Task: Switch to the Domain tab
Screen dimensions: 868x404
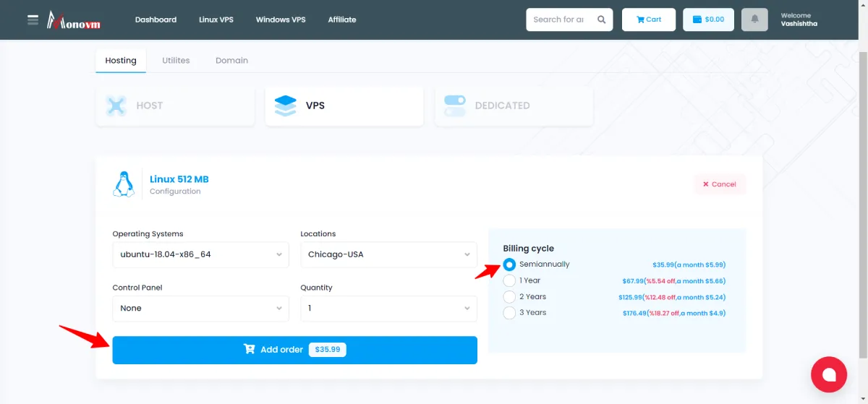Action: pyautogui.click(x=231, y=61)
